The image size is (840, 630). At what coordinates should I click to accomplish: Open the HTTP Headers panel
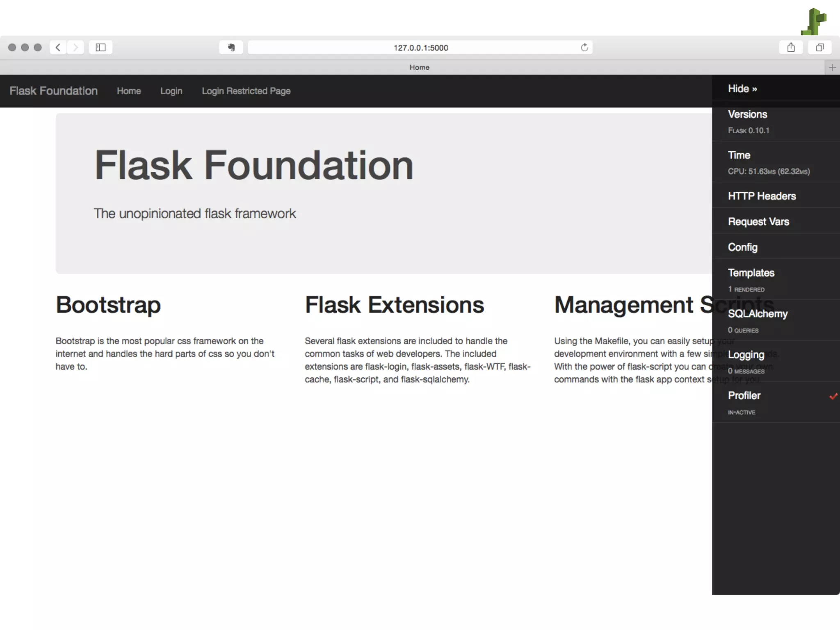coord(761,196)
